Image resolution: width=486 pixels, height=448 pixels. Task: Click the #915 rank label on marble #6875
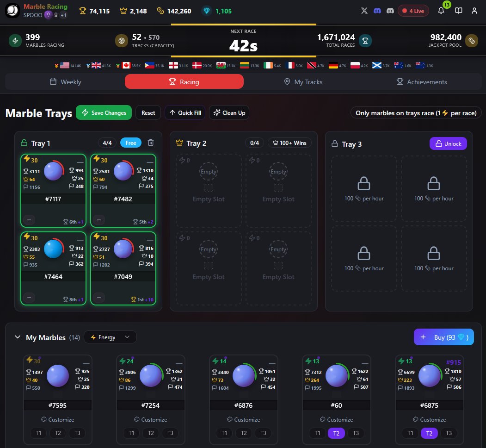coord(454,362)
